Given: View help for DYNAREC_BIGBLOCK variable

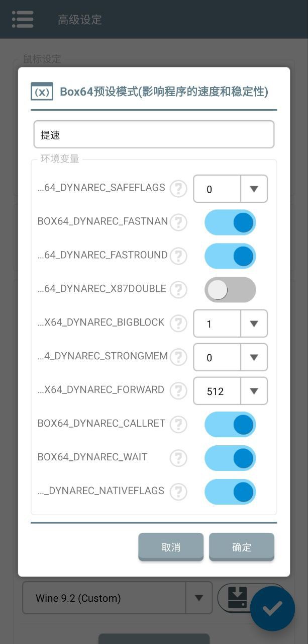Looking at the screenshot, I should pyautogui.click(x=178, y=324).
